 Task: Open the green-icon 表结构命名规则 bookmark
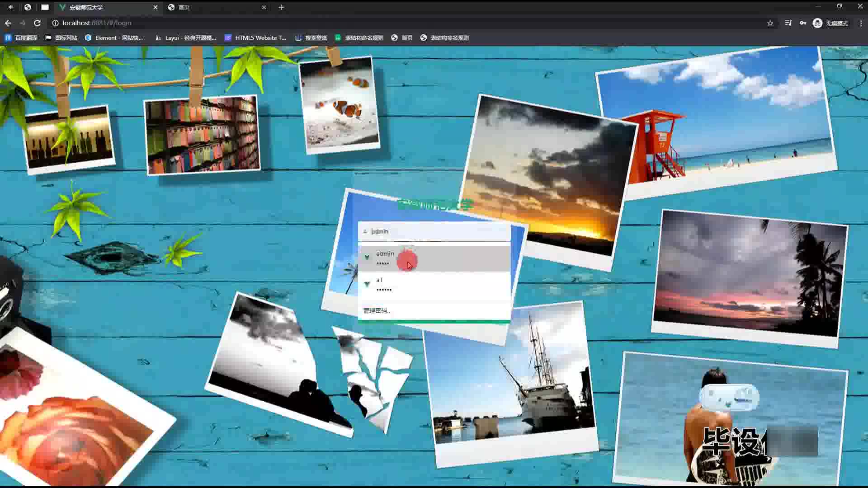pyautogui.click(x=359, y=38)
